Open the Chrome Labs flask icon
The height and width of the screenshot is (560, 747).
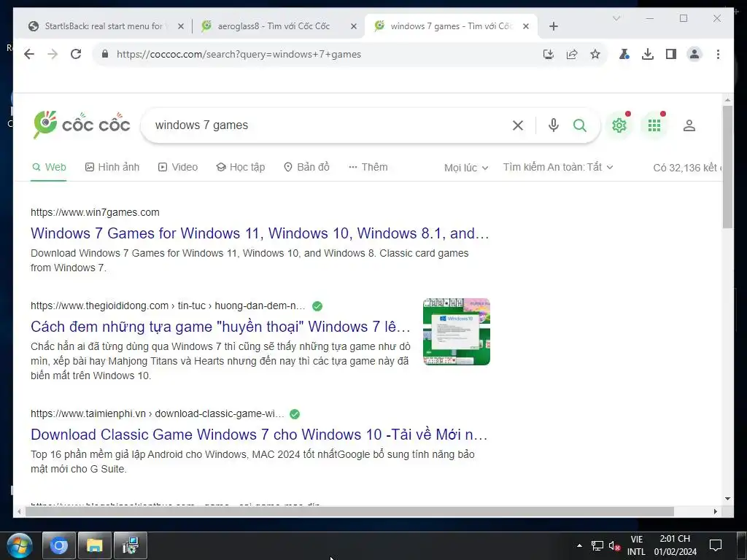point(624,54)
